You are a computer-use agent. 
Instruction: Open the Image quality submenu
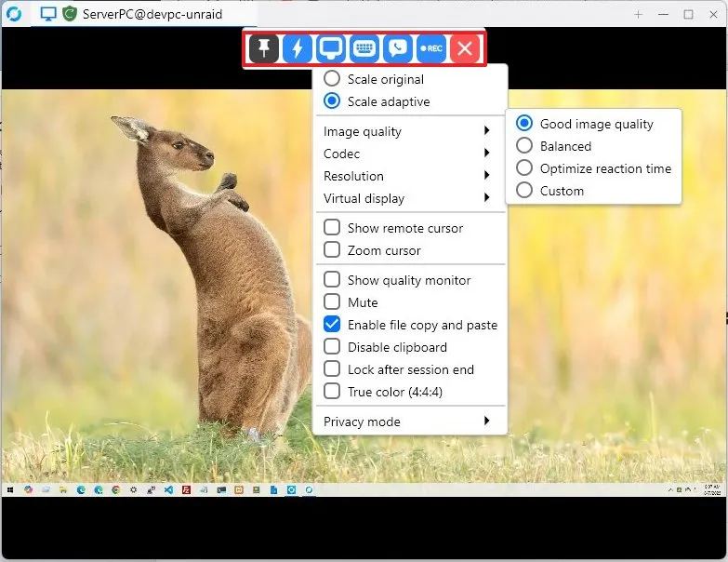coord(410,131)
